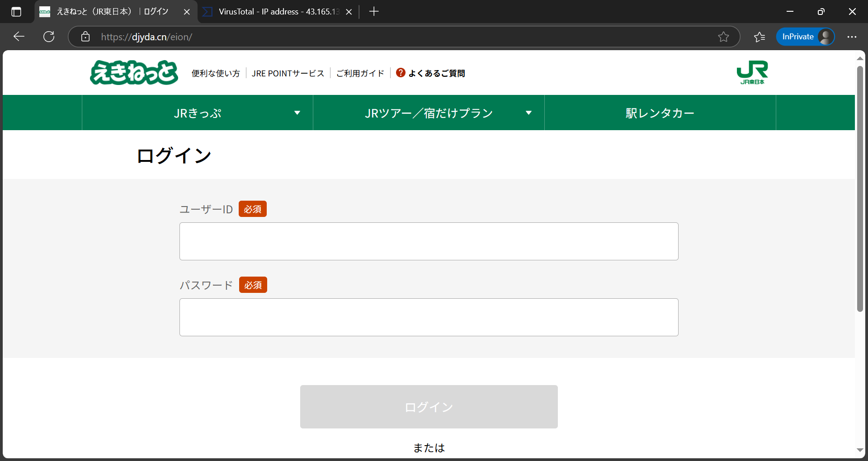Click the vertical page scrollbar thumb

[860, 189]
